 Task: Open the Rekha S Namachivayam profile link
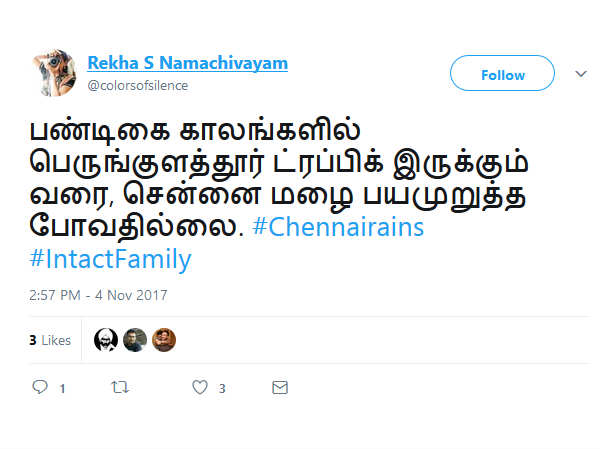tap(187, 63)
